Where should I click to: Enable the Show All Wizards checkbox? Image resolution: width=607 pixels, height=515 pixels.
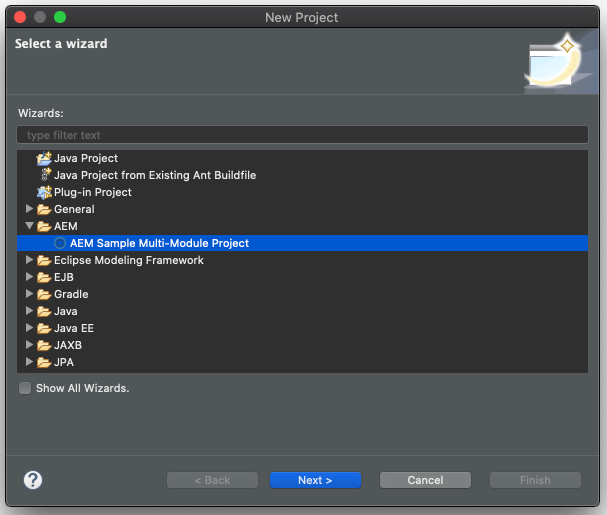tap(25, 388)
